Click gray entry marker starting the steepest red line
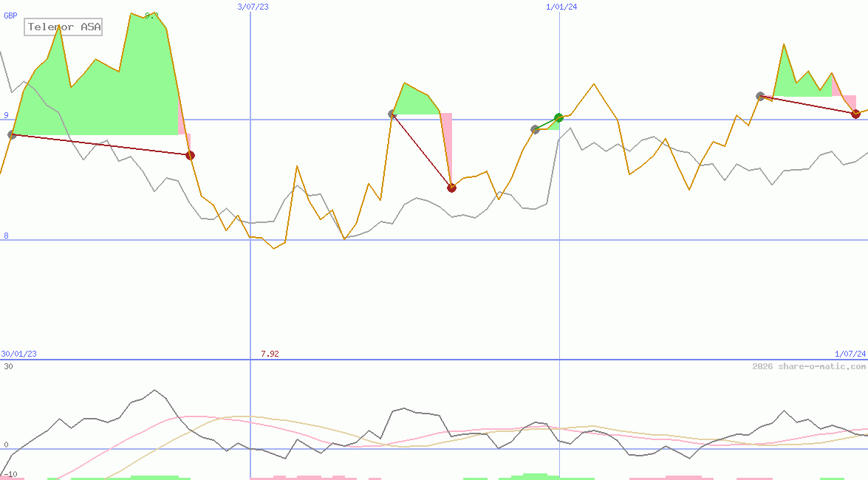This screenshot has width=868, height=480. pyautogui.click(x=392, y=114)
